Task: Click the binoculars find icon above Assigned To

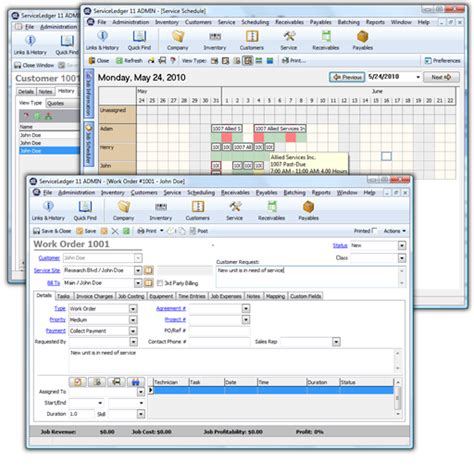Action: [136, 382]
